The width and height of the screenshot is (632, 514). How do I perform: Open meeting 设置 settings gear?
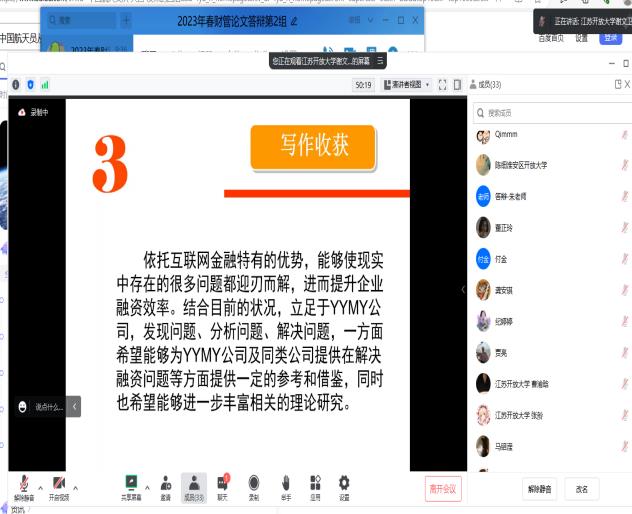pyautogui.click(x=344, y=484)
